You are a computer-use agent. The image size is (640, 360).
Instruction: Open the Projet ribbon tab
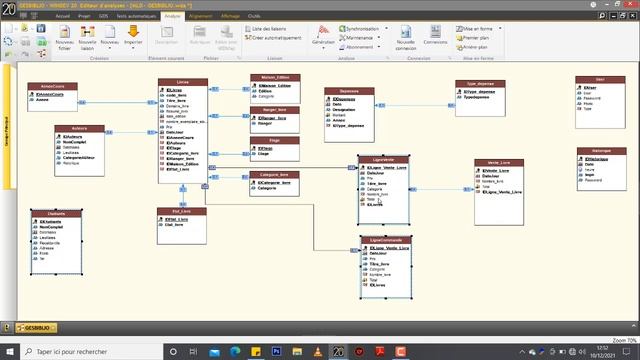[84, 16]
